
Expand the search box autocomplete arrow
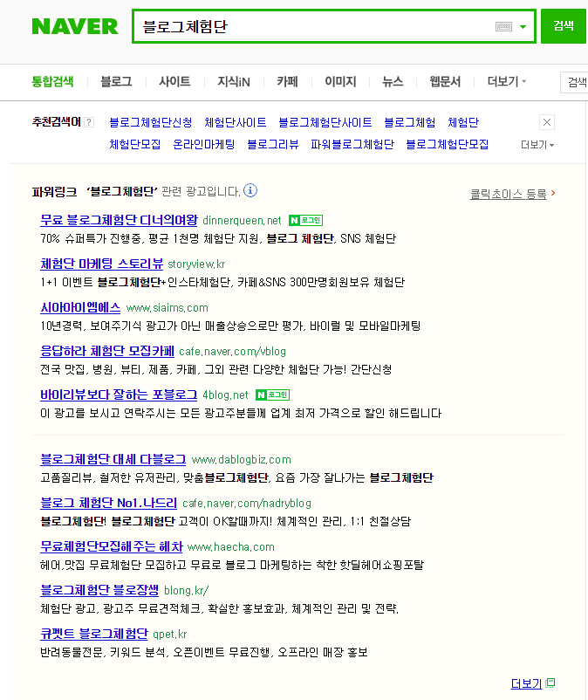click(523, 27)
